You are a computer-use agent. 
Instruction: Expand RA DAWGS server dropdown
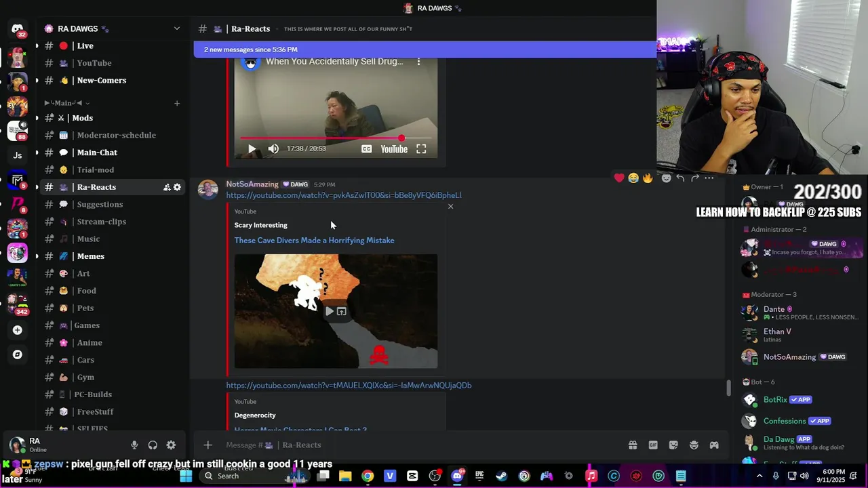(x=177, y=28)
